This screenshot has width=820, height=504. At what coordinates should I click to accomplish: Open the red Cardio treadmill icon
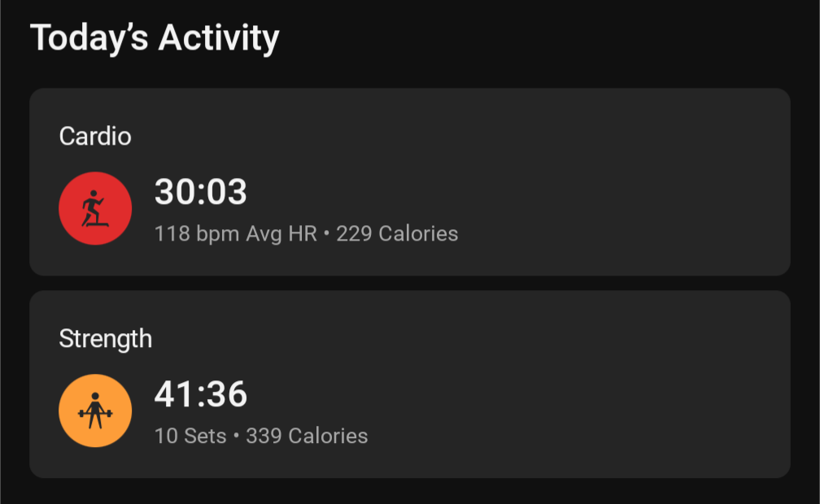(95, 208)
